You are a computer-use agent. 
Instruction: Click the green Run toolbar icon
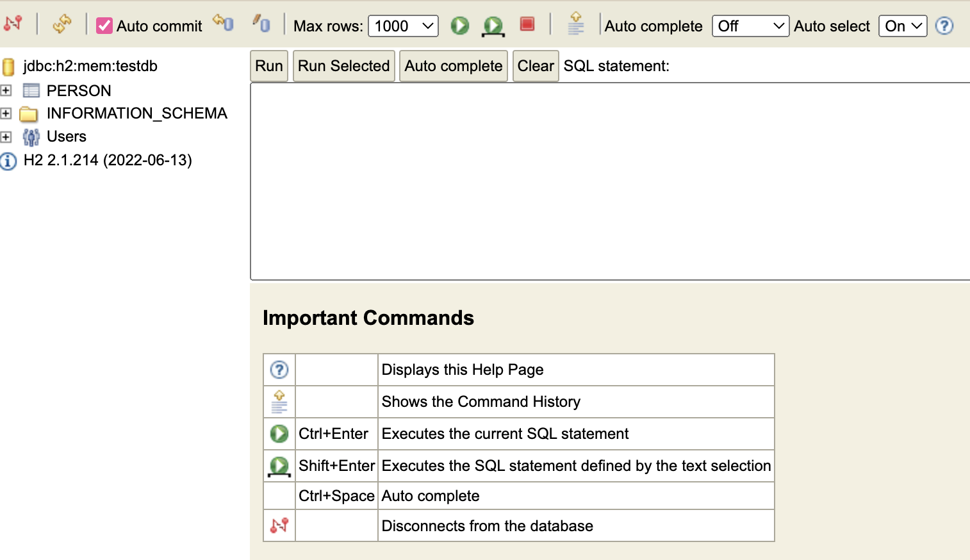pos(460,26)
